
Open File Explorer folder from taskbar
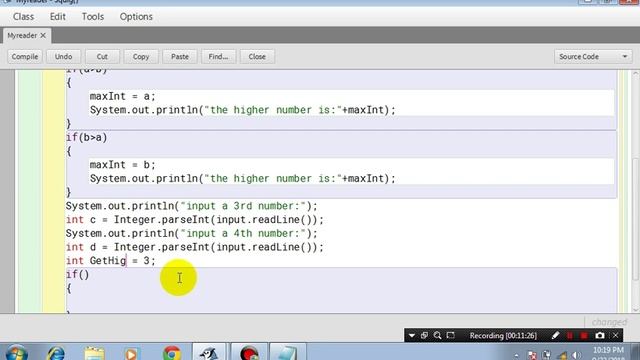tap(94, 353)
